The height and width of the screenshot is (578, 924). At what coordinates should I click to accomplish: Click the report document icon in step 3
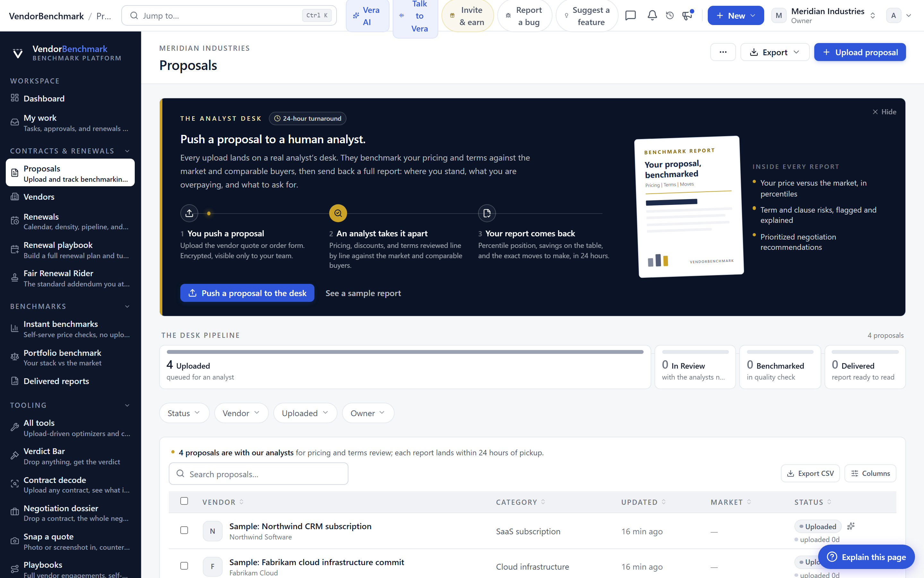pos(487,213)
